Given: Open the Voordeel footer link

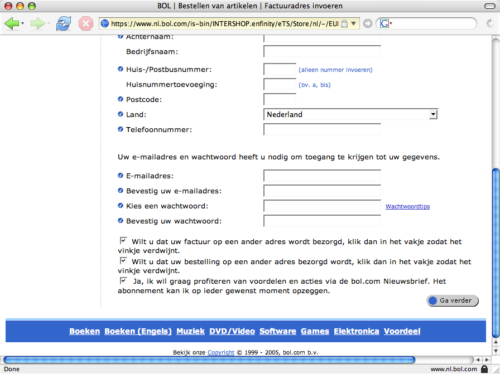Looking at the screenshot, I should point(402,331).
